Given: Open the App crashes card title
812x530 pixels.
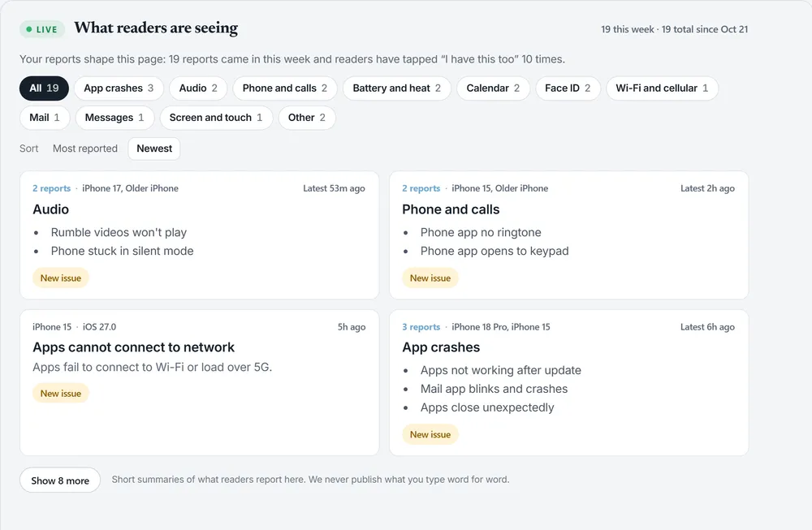Looking at the screenshot, I should click(441, 347).
